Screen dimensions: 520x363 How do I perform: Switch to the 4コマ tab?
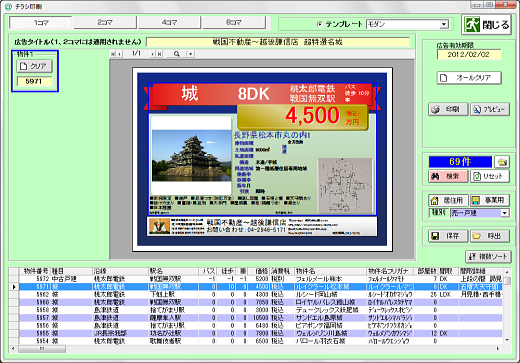(169, 22)
